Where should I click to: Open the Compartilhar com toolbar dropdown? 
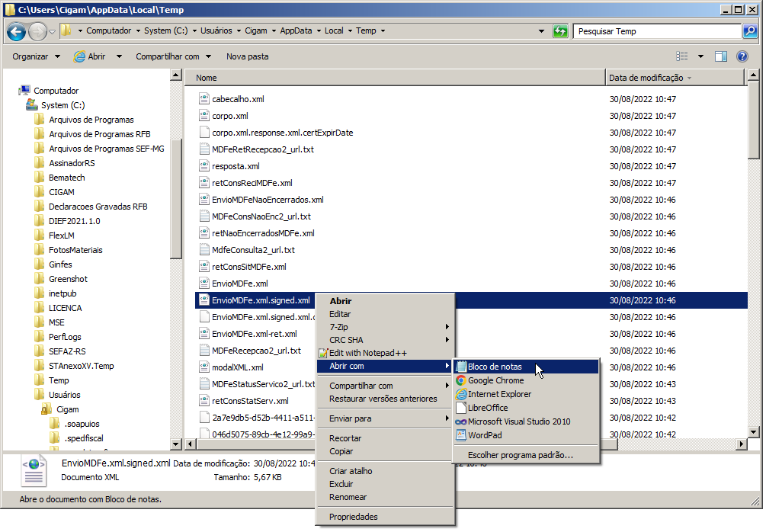(174, 56)
